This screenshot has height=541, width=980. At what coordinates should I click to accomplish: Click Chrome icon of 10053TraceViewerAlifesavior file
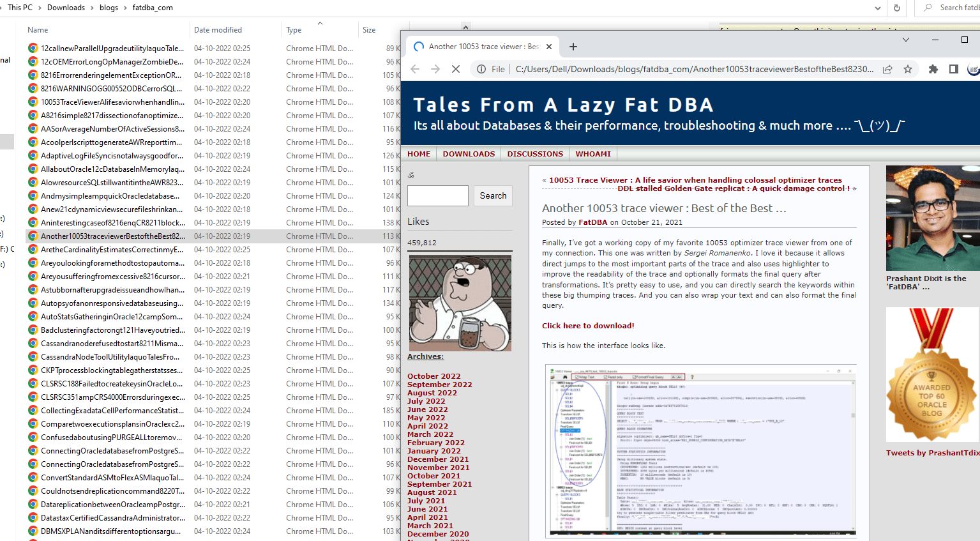click(x=33, y=102)
